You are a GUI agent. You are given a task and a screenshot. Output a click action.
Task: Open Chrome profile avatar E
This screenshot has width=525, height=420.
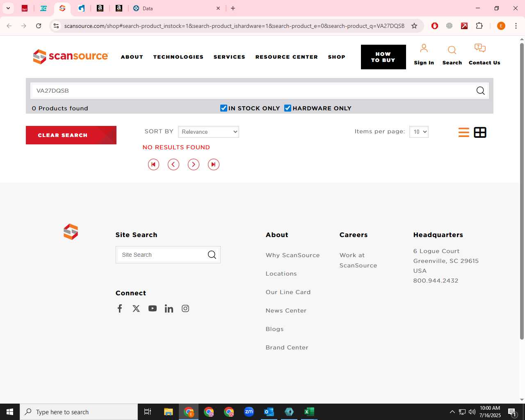coord(501,26)
